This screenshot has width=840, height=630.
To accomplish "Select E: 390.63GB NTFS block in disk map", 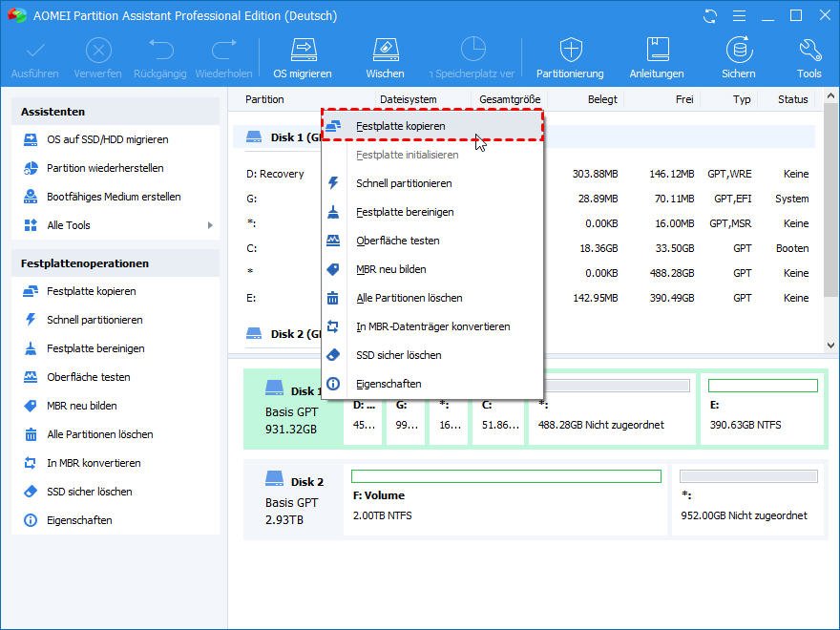I will tap(763, 409).
